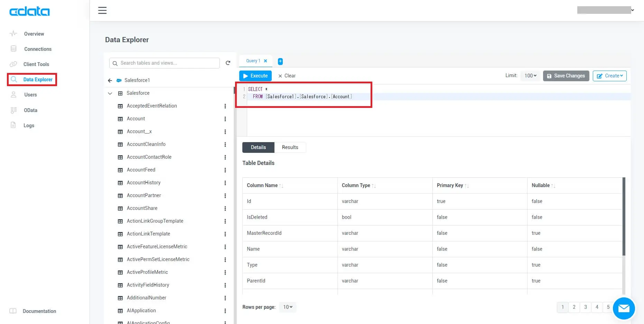The image size is (644, 324).
Task: Open Logs in sidebar
Action: pos(29,126)
